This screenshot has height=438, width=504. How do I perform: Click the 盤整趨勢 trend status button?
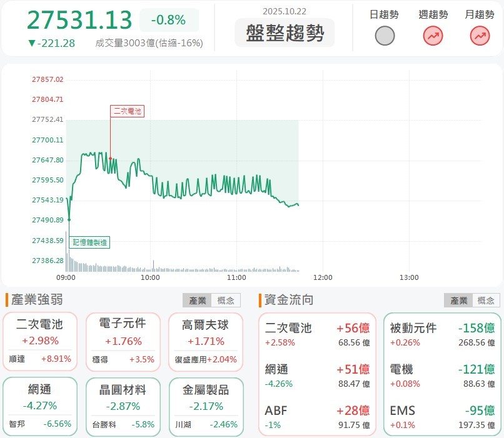[x=285, y=32]
